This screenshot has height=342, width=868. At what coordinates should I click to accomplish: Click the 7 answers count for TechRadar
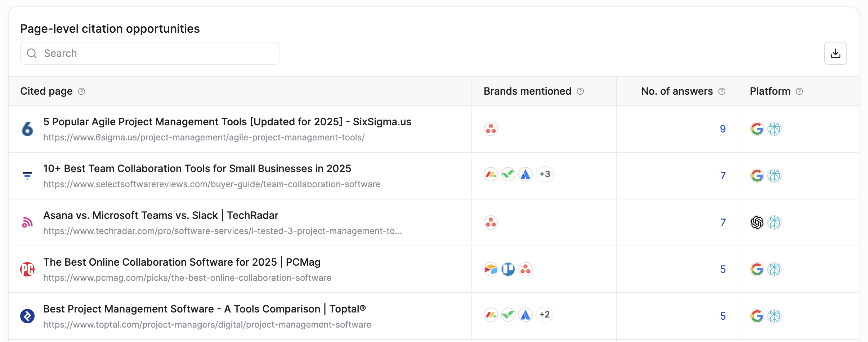pyautogui.click(x=723, y=222)
